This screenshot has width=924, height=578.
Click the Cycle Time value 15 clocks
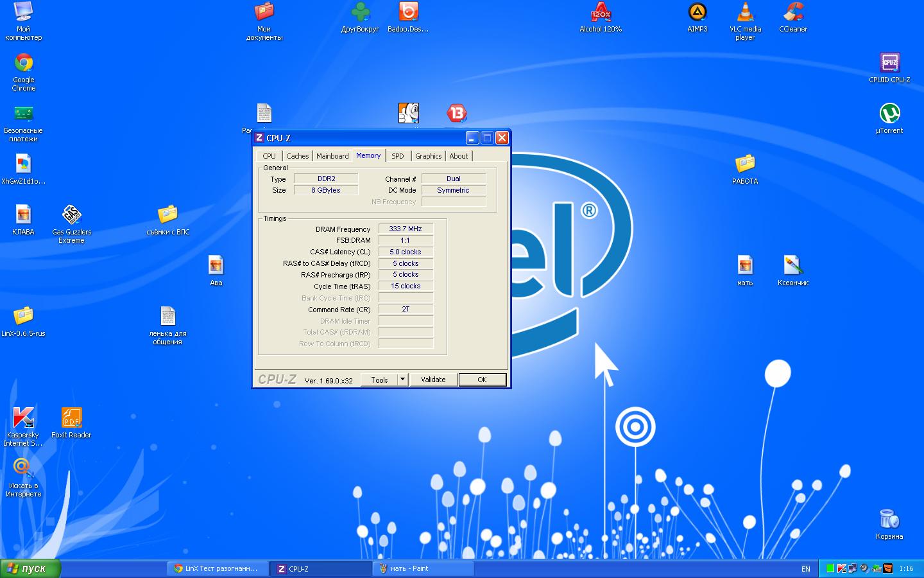tap(406, 286)
